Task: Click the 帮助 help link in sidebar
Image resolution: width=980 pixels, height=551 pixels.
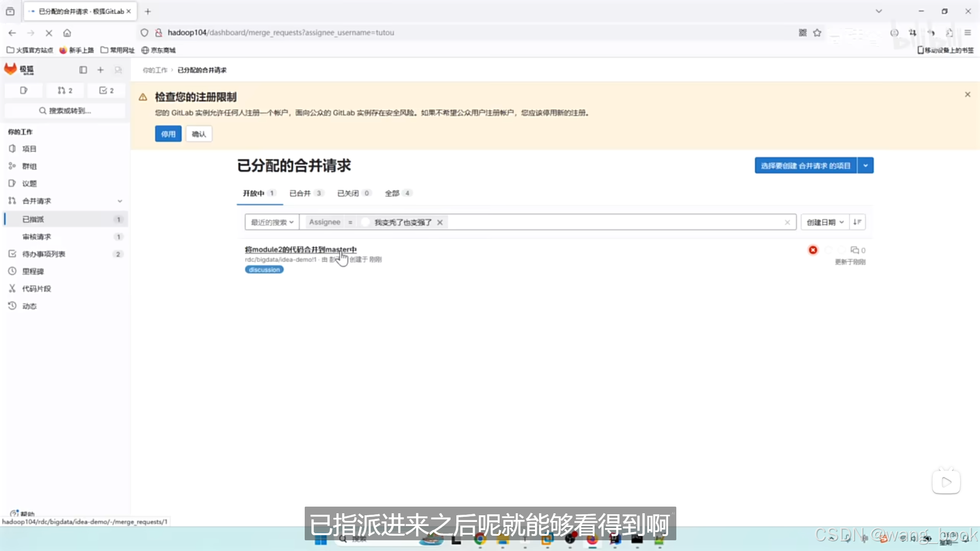Action: pos(23,514)
